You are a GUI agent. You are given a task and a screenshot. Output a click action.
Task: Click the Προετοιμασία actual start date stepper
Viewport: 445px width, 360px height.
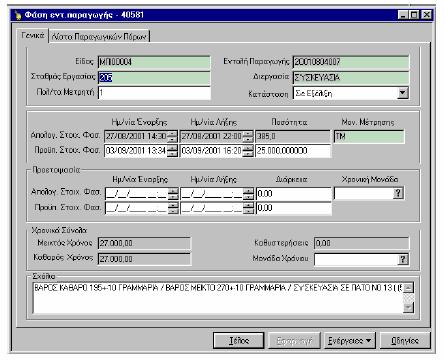[173, 194]
